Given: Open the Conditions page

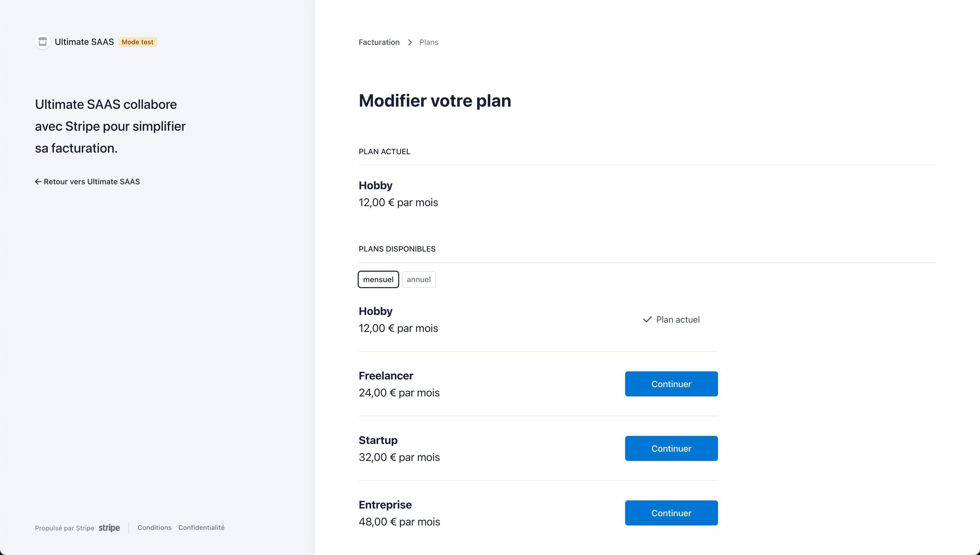Looking at the screenshot, I should click(154, 528).
